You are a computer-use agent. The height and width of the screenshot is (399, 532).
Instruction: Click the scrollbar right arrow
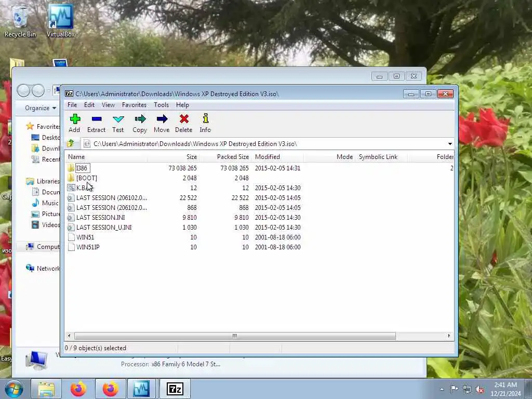click(x=449, y=336)
